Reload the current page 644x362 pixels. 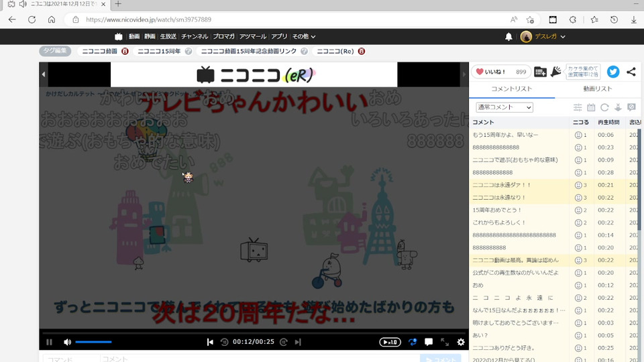tap(32, 19)
